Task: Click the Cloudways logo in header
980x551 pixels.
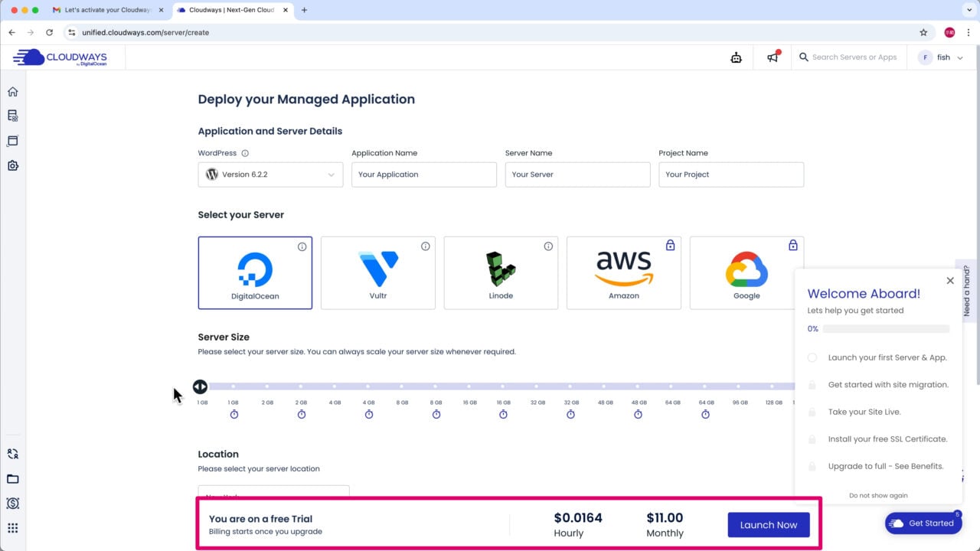Action: pos(60,57)
